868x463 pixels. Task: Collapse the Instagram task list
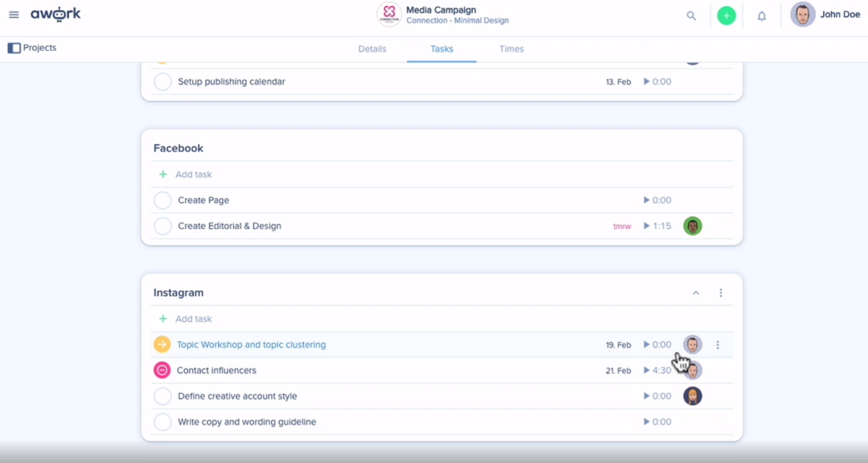pos(696,293)
